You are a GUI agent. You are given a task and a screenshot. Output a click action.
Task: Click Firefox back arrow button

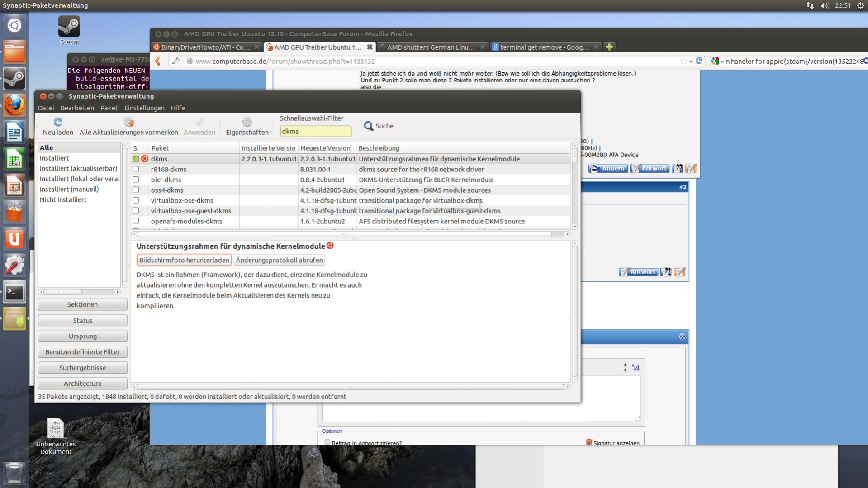tap(158, 61)
